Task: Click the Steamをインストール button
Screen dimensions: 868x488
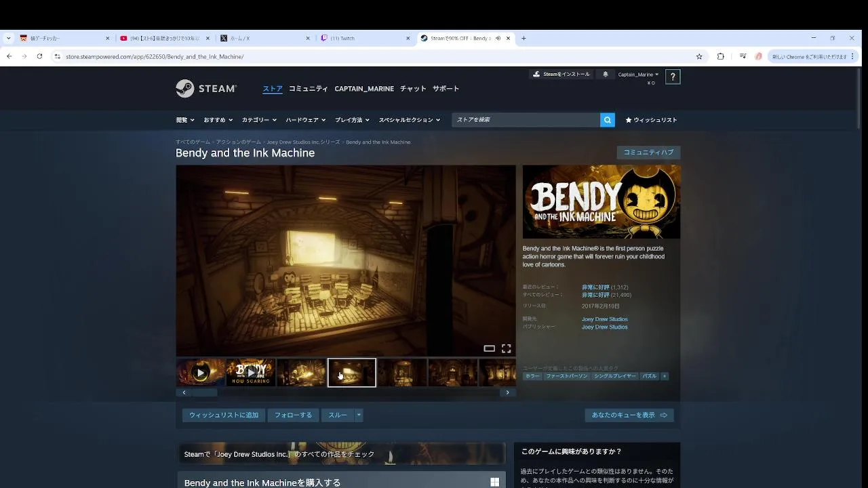Action: pos(561,75)
